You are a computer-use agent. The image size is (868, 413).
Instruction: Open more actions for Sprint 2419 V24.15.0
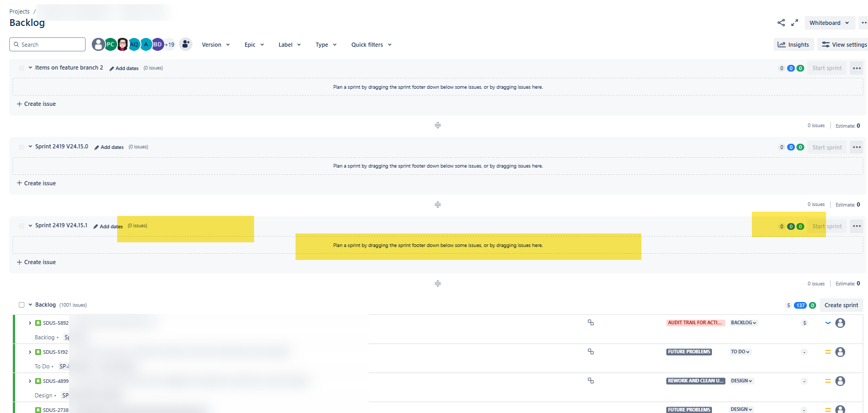[x=857, y=147]
